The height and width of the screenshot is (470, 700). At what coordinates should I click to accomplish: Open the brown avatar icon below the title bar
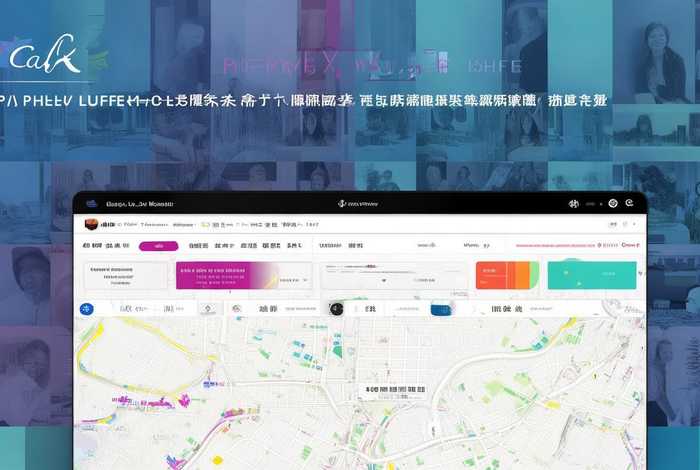pos(91,224)
